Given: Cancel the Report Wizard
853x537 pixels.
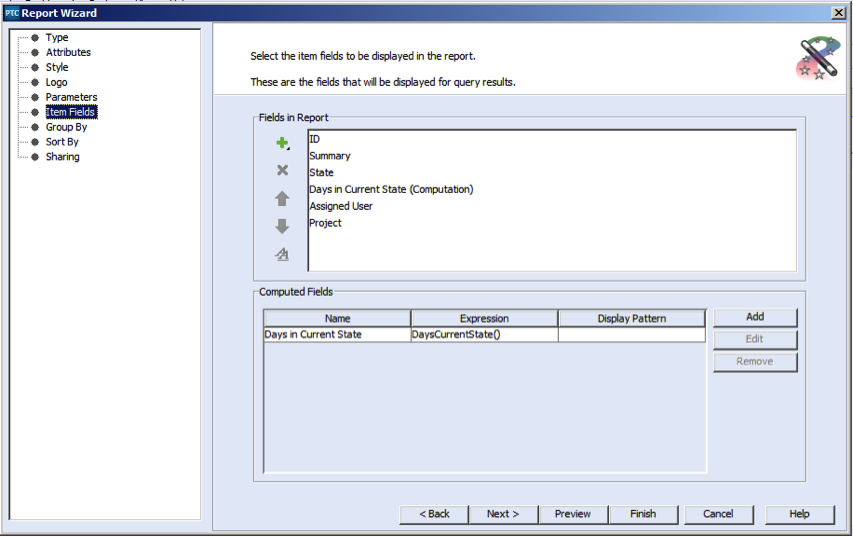Looking at the screenshot, I should [x=719, y=514].
